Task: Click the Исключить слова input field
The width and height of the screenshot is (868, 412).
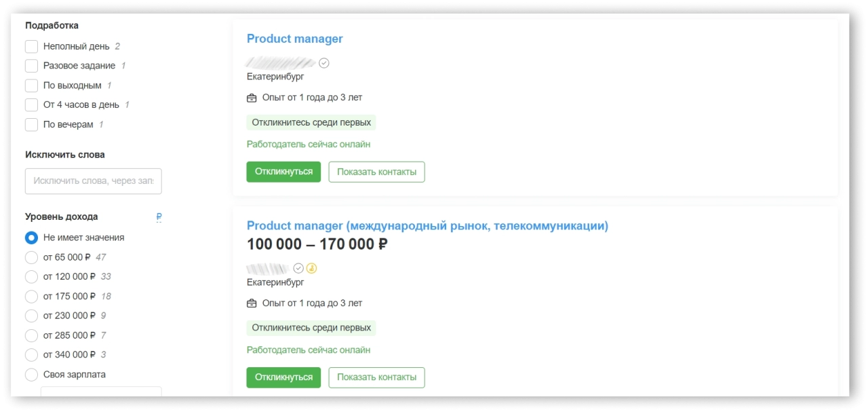Action: click(93, 181)
